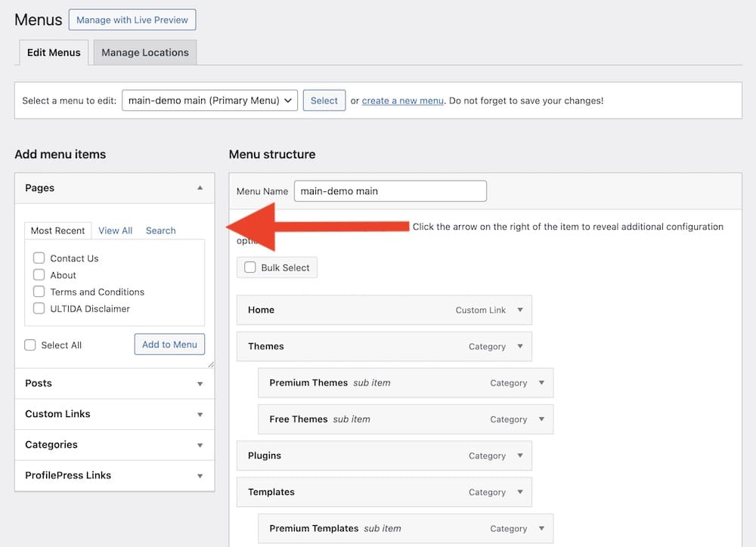Edit the Menu Name field

tap(390, 191)
